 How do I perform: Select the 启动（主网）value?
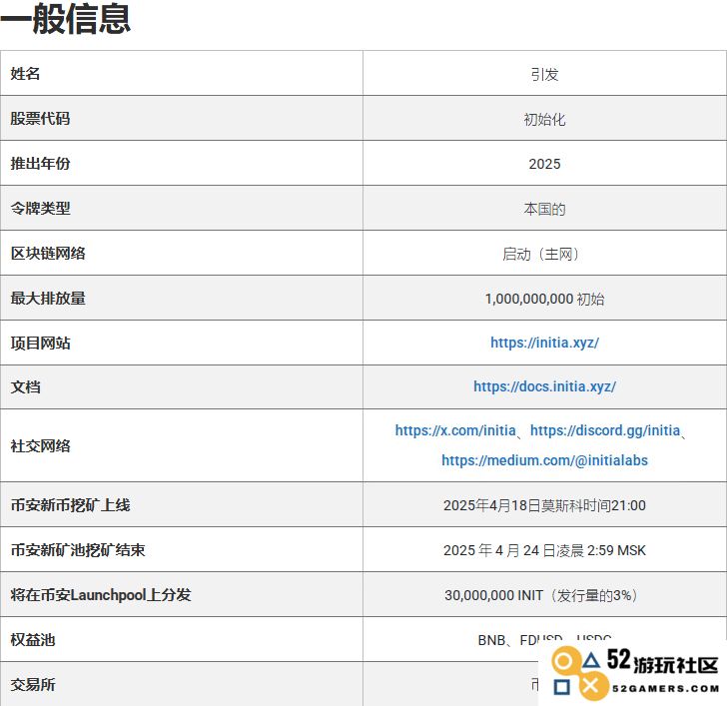point(541,254)
